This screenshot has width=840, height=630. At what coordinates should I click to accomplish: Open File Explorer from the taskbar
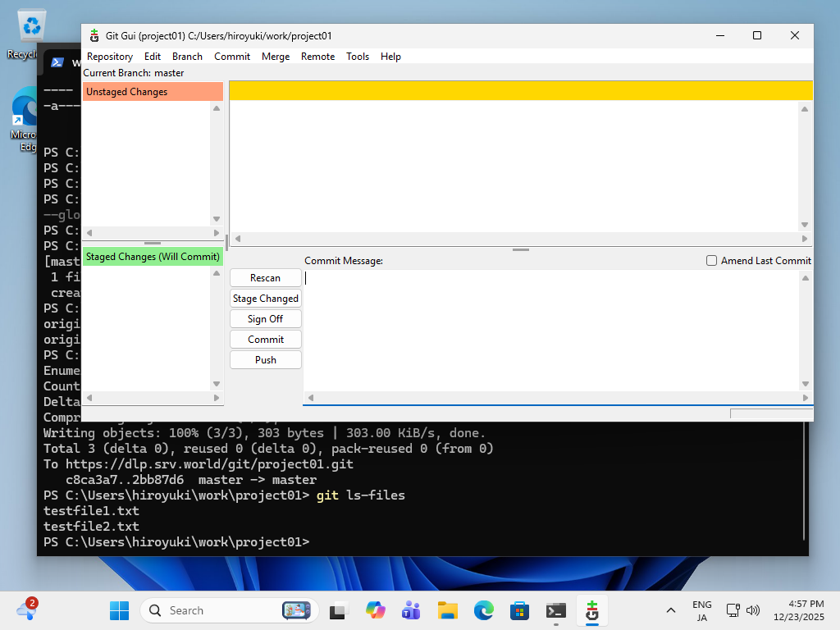pos(447,610)
